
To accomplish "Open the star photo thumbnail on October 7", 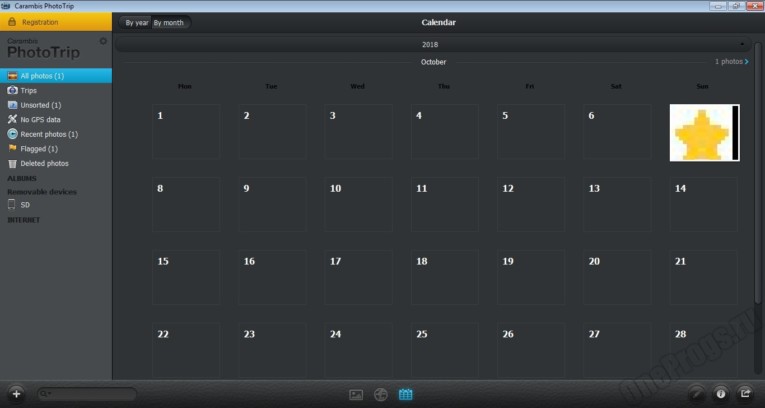I will (705, 133).
